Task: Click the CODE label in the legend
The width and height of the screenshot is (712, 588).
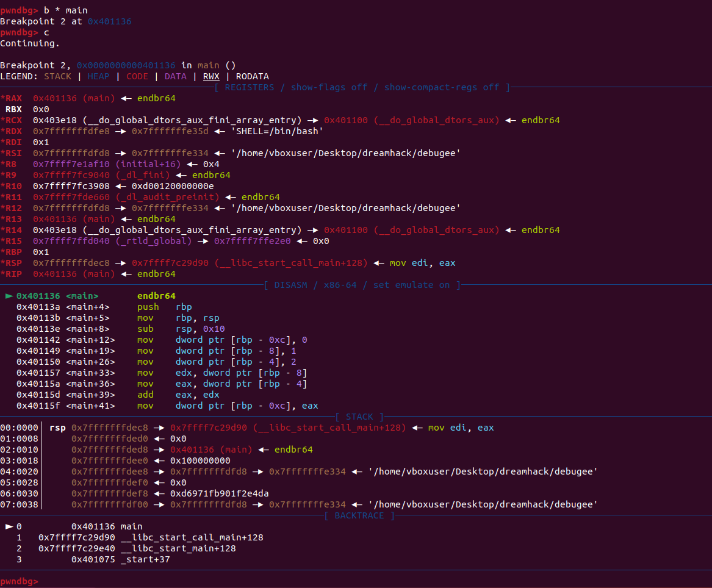Action: tap(137, 76)
